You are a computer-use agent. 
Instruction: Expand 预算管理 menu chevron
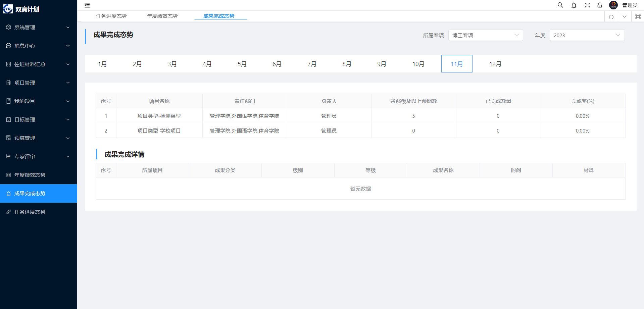pyautogui.click(x=68, y=138)
